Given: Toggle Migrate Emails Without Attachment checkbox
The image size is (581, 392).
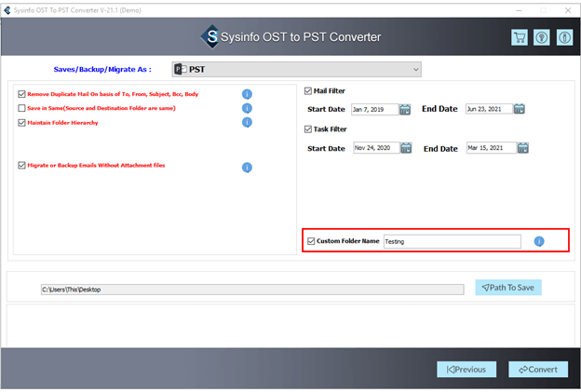Looking at the screenshot, I should point(21,165).
